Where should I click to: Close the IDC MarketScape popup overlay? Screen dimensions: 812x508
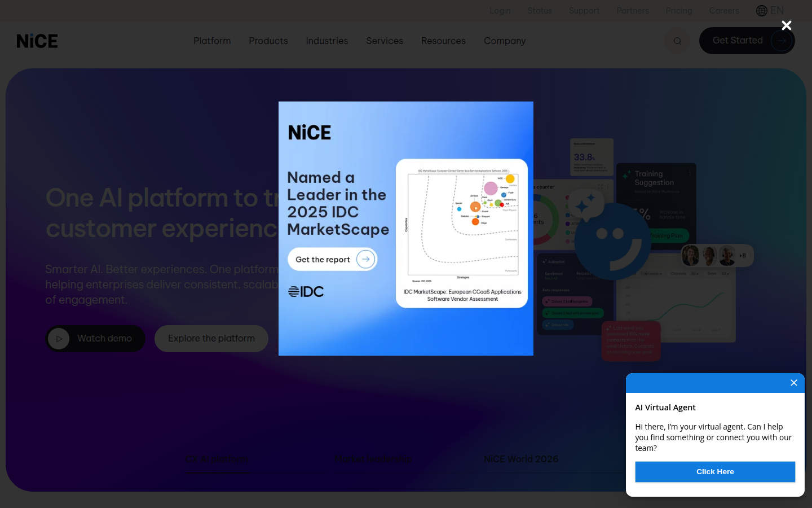pyautogui.click(x=787, y=25)
